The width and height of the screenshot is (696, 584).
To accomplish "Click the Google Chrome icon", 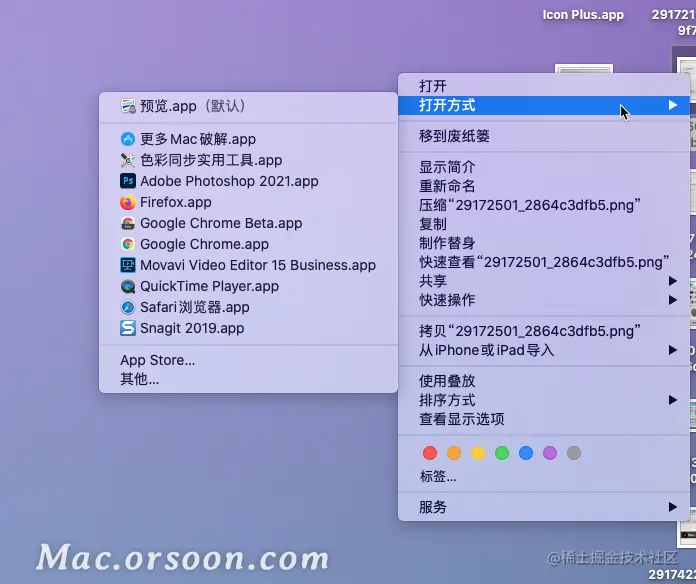I will (128, 244).
